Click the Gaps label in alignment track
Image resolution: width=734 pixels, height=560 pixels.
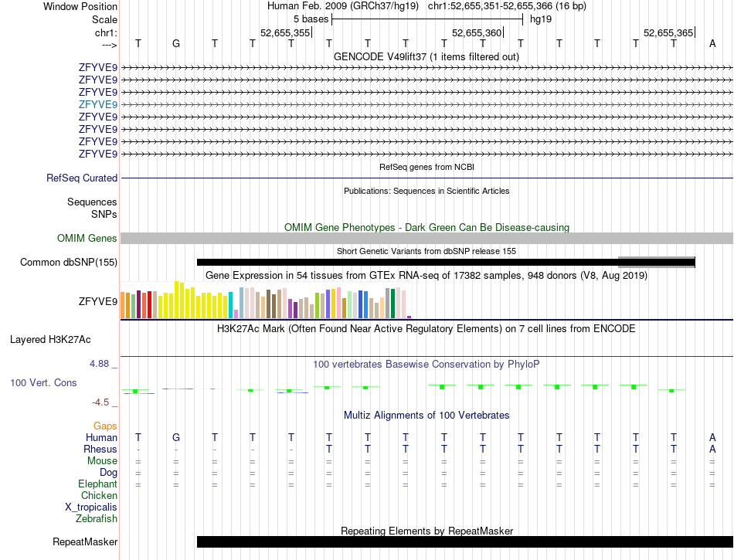(105, 426)
